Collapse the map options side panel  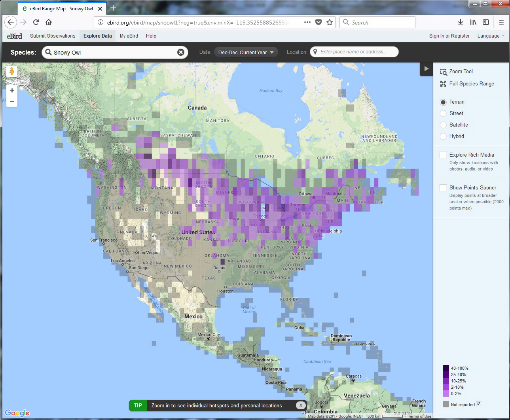pos(426,69)
